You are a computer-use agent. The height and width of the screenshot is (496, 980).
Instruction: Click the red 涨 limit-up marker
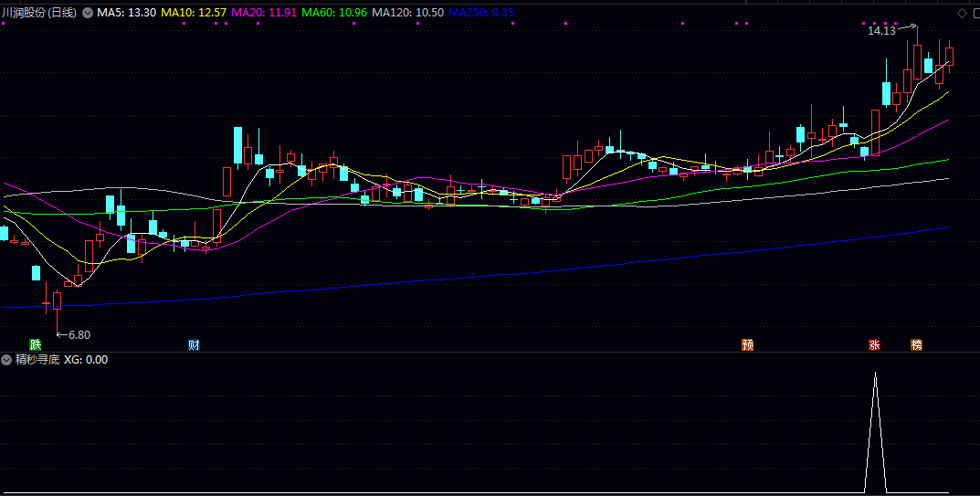(874, 344)
